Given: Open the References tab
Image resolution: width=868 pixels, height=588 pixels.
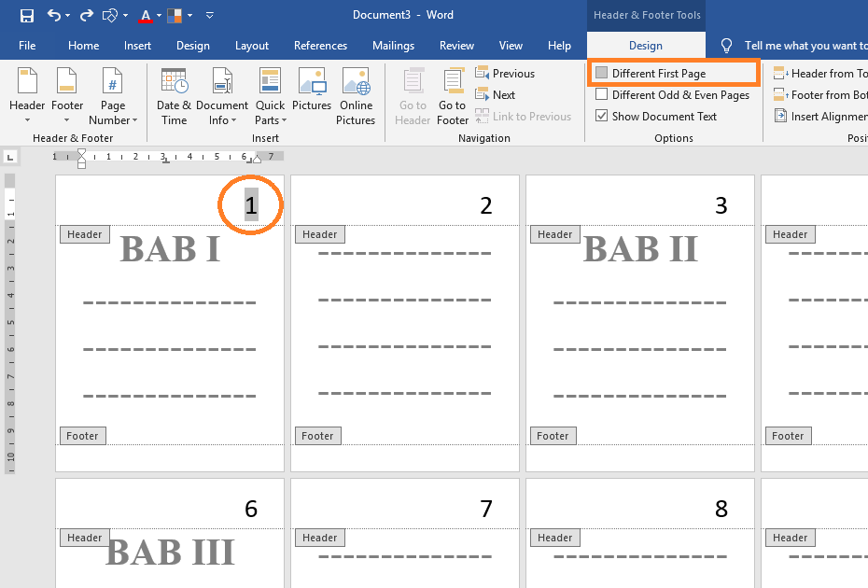Looking at the screenshot, I should pos(320,46).
